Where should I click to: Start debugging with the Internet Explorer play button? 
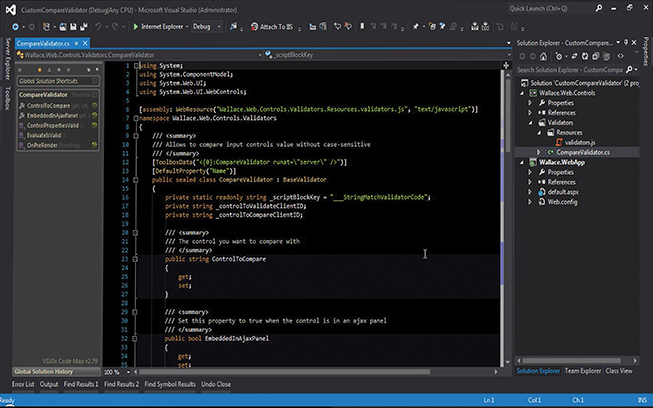[134, 25]
